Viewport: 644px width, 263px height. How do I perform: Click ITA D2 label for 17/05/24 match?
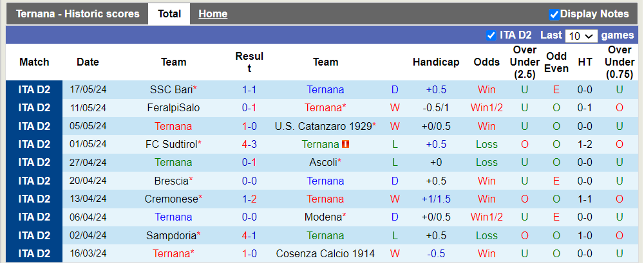(34, 90)
